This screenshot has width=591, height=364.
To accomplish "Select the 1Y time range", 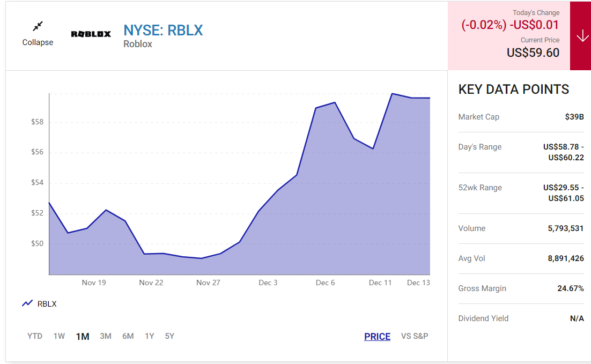I will (150, 336).
